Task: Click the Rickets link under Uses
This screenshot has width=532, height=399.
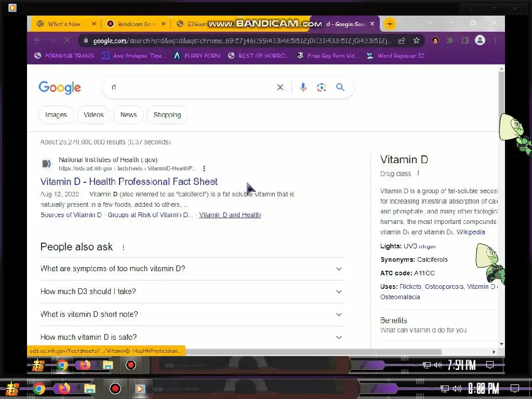Action: (x=410, y=287)
